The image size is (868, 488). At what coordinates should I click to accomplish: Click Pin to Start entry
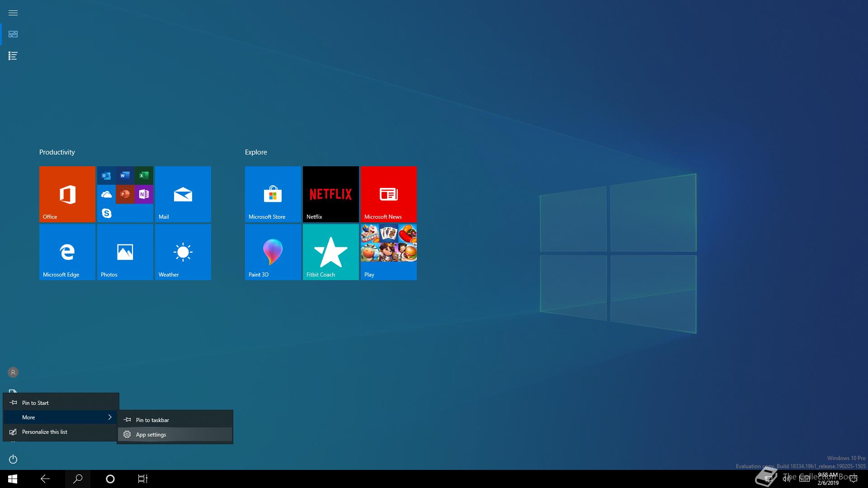click(61, 403)
